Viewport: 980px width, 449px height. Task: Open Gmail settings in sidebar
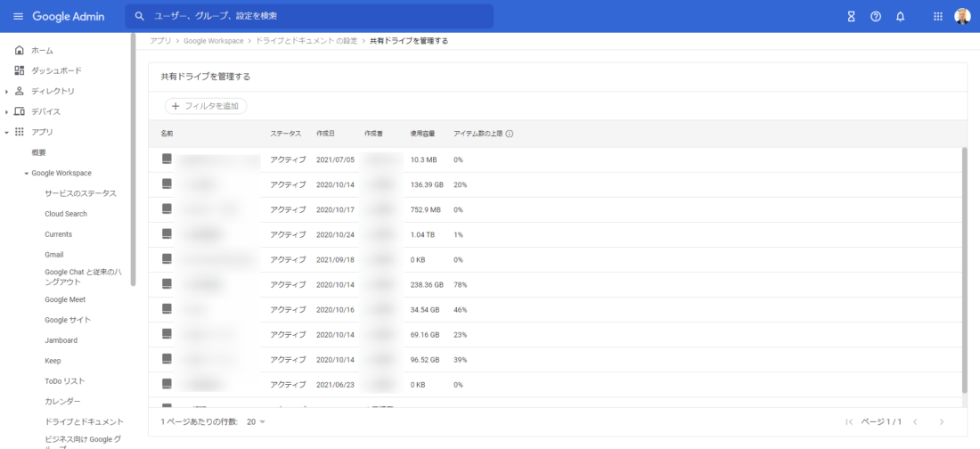pos(54,255)
